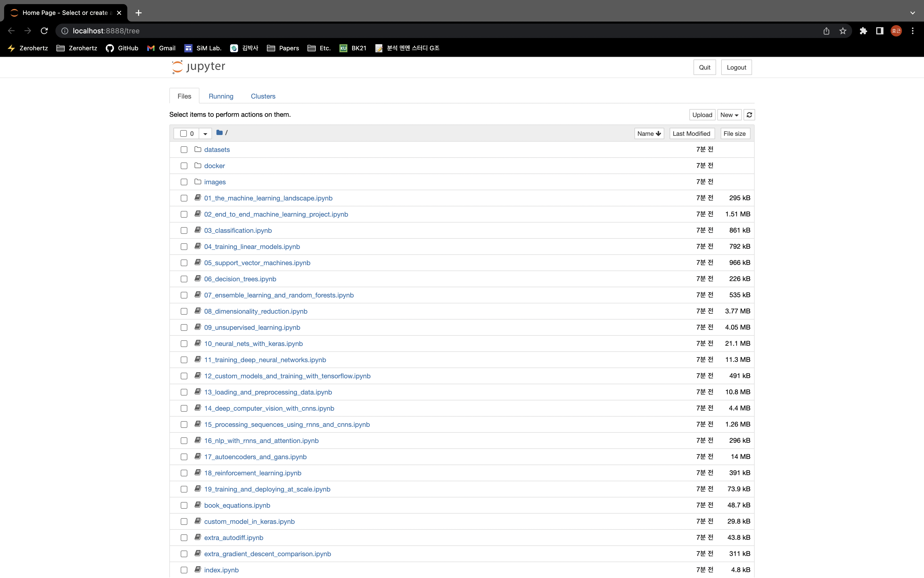The image size is (924, 578).
Task: Toggle the checkbox next to 14_deep_computer_vision_with_cnns
Action: click(x=185, y=408)
